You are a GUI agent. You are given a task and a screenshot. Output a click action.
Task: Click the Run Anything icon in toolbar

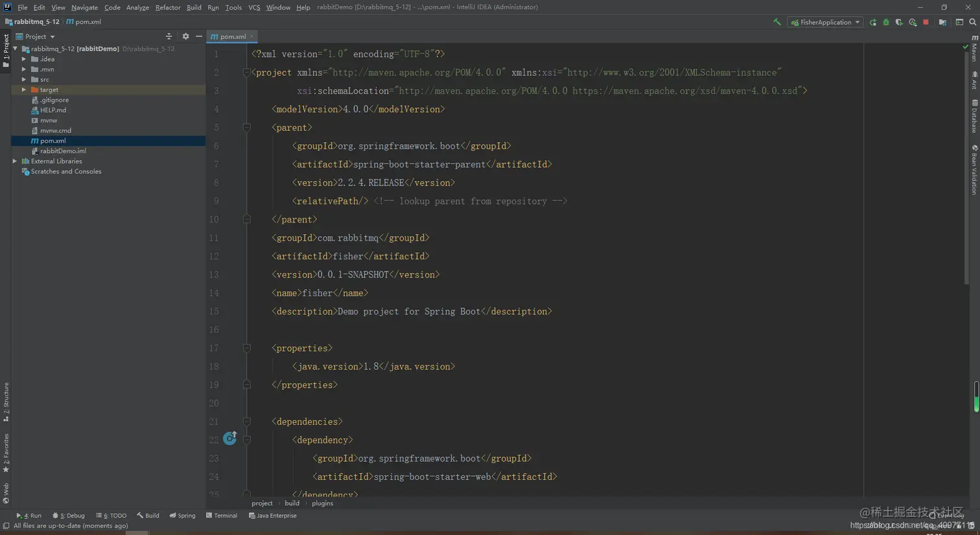[959, 22]
